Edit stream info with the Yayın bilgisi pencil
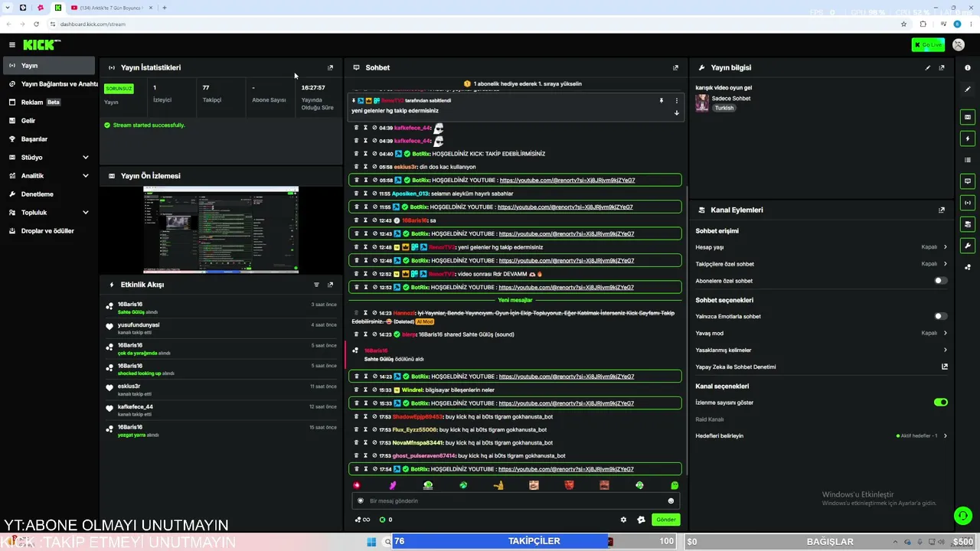 pos(928,67)
